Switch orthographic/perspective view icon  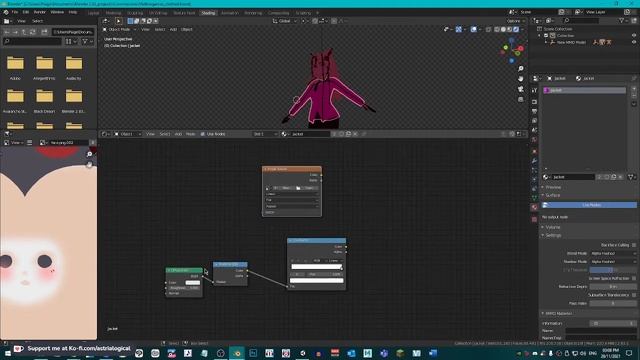tap(520, 100)
